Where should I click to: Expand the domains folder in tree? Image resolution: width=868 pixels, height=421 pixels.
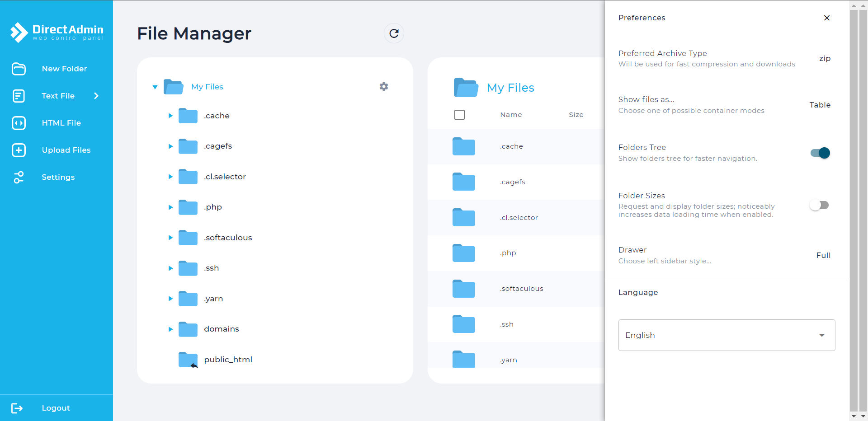click(x=170, y=329)
